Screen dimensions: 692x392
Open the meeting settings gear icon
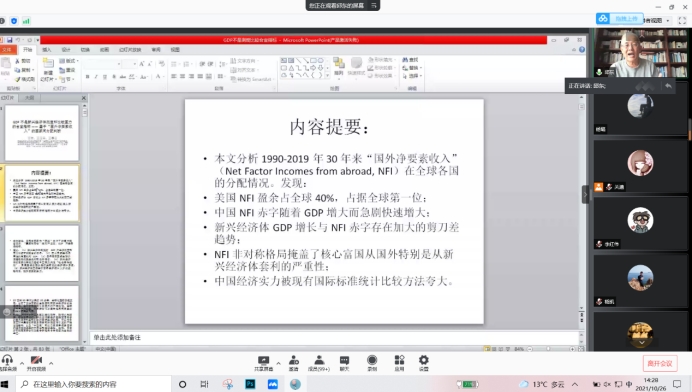(x=424, y=360)
